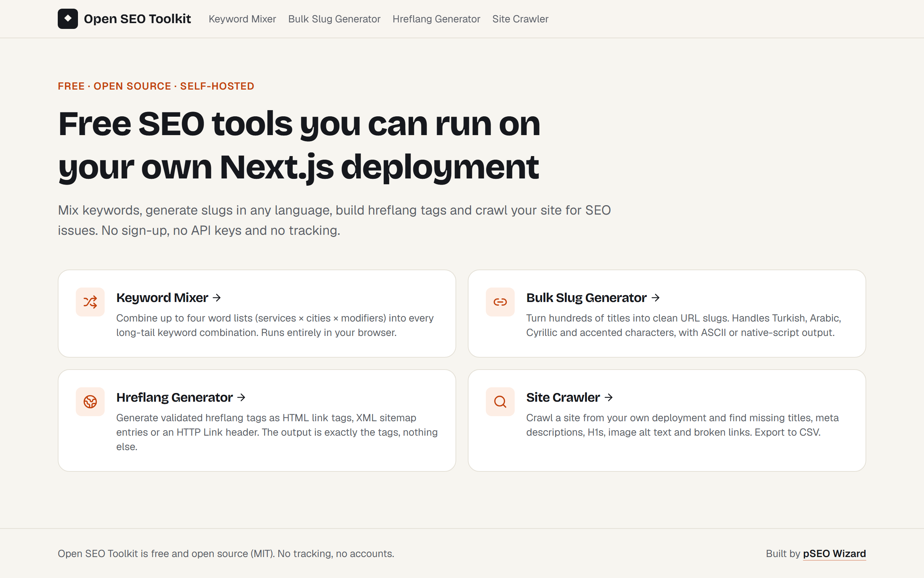Click the footer text about MIT open source
The image size is (924, 578).
coord(226,554)
